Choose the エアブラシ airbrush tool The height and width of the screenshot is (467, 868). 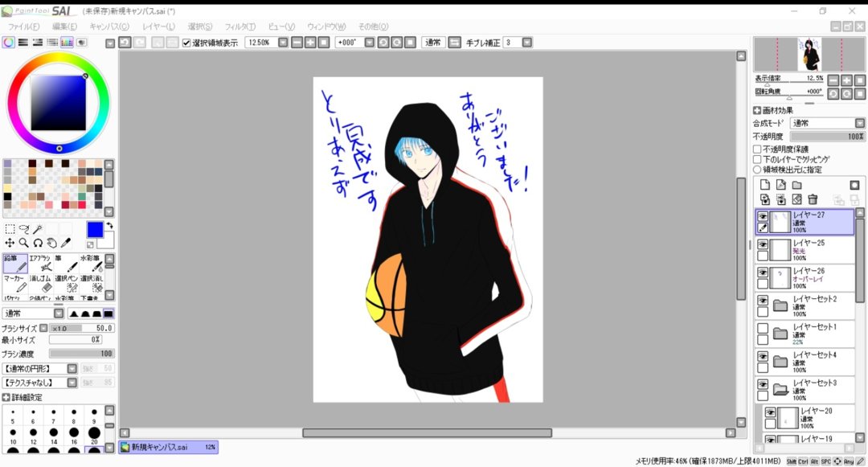coord(40,264)
